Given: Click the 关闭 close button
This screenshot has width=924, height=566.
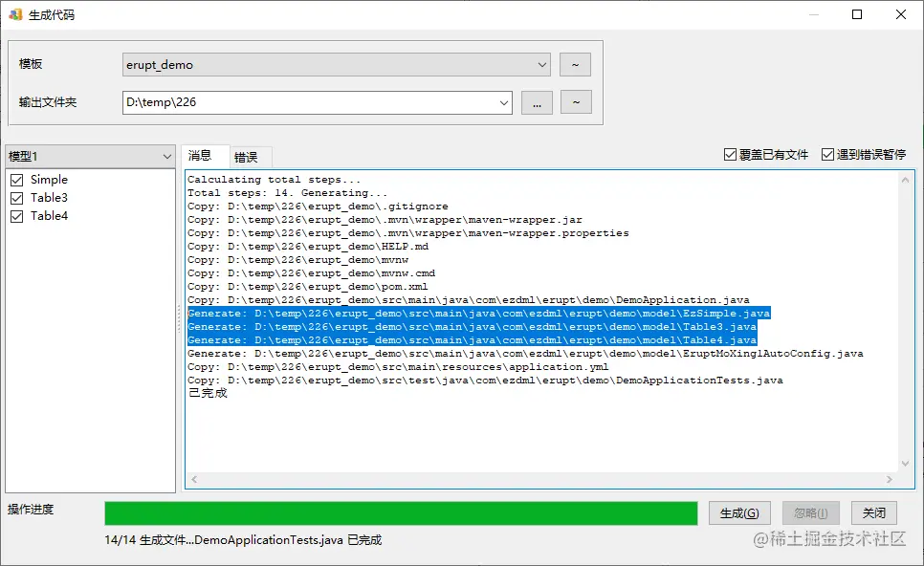Looking at the screenshot, I should tap(874, 513).
